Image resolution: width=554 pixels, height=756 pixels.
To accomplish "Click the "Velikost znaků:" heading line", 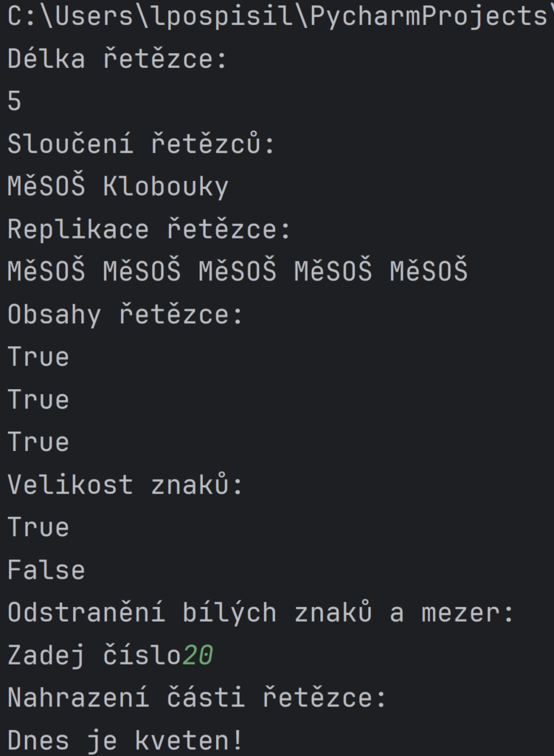I will (x=125, y=485).
